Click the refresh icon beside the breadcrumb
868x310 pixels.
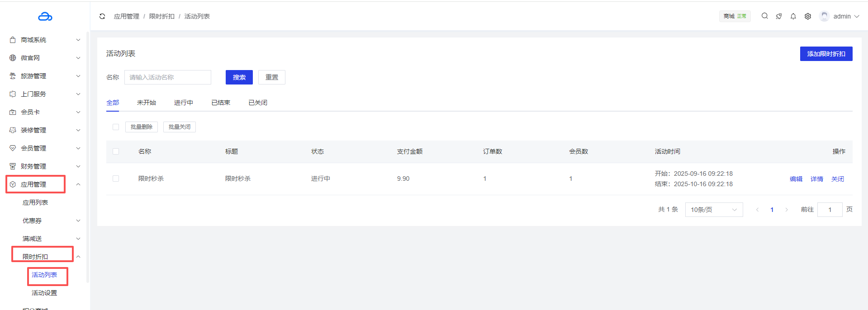pos(102,16)
